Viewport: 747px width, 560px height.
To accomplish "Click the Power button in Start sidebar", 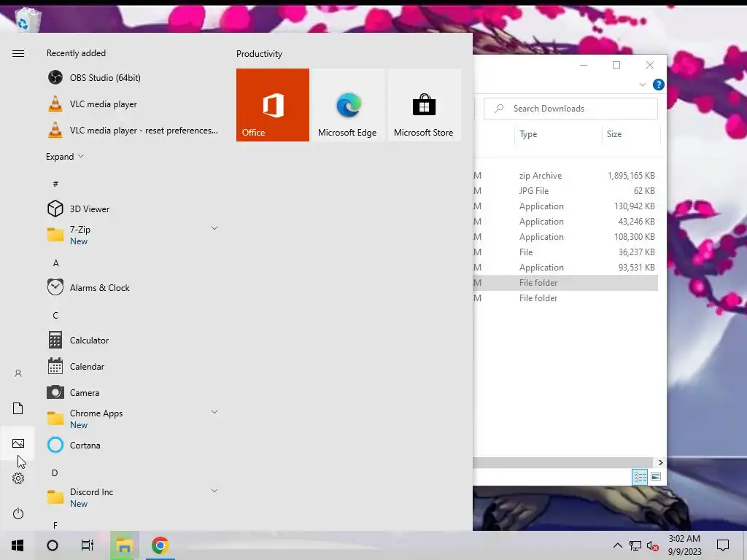I will (18, 513).
